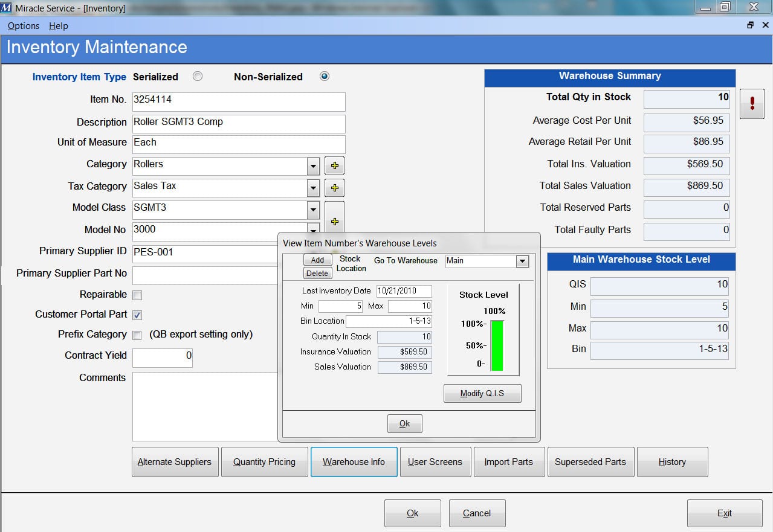Uncheck the Customer Portal Part checkbox
This screenshot has height=532, width=773.
click(x=137, y=315)
